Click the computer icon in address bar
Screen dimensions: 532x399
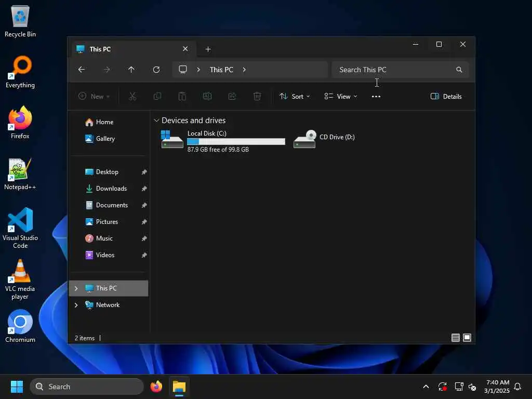[183, 70]
